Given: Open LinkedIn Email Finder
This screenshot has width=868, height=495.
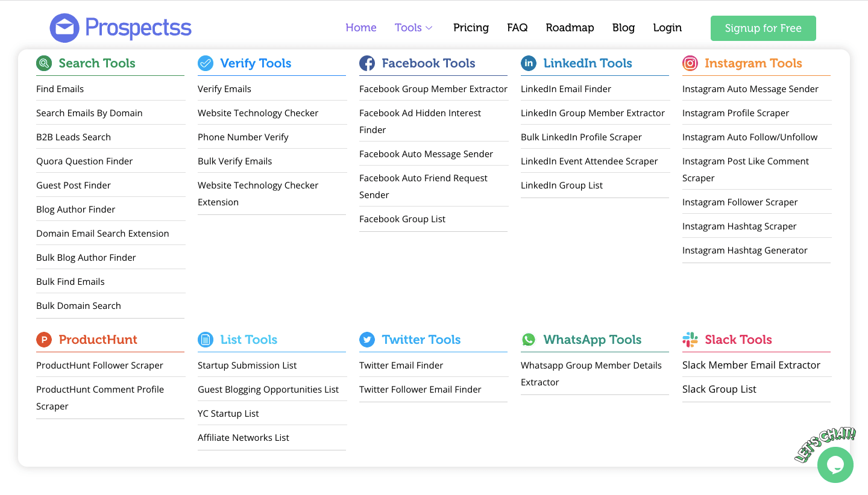Looking at the screenshot, I should 566,89.
